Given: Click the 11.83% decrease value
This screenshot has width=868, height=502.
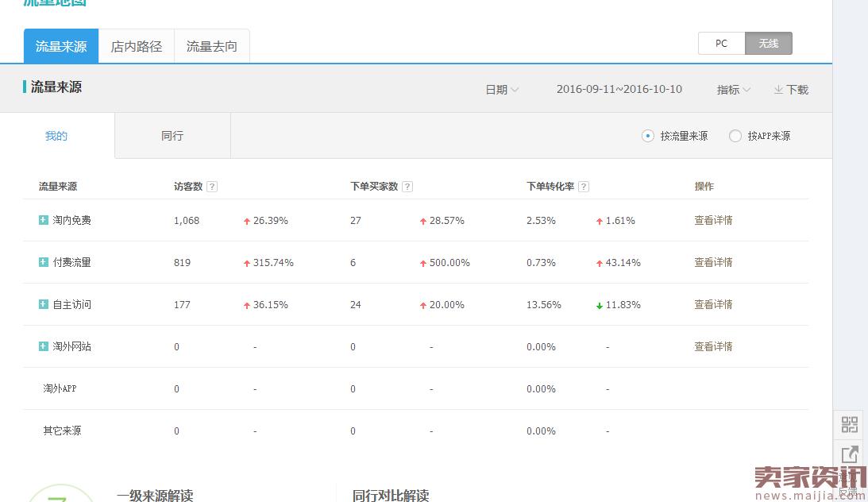Looking at the screenshot, I should point(623,304).
